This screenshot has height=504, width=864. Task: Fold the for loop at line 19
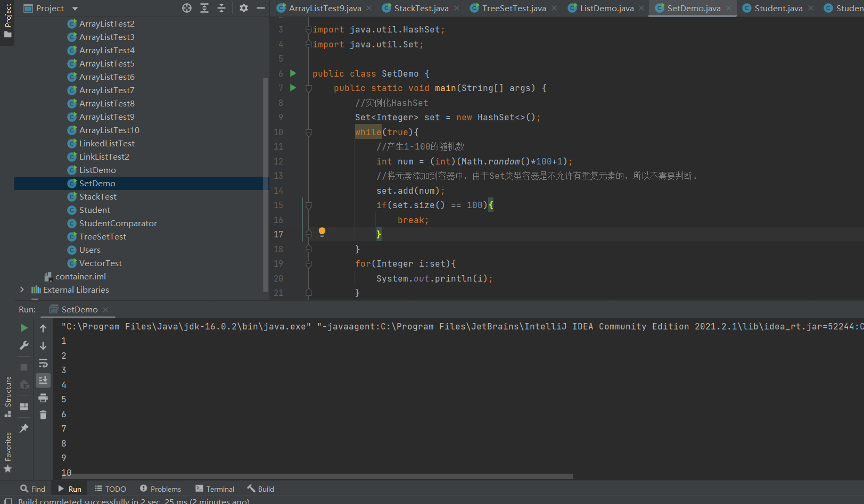(x=309, y=264)
